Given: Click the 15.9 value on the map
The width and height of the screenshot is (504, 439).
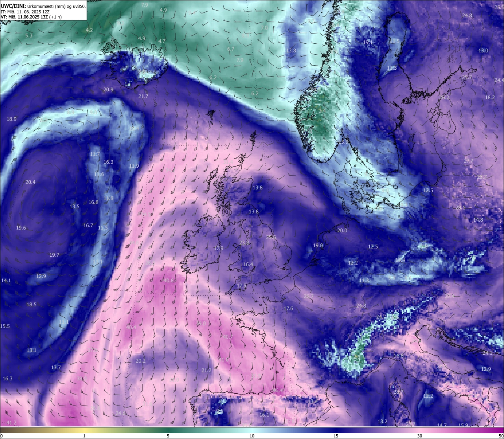Looking at the screenshot, I should 463,425.
